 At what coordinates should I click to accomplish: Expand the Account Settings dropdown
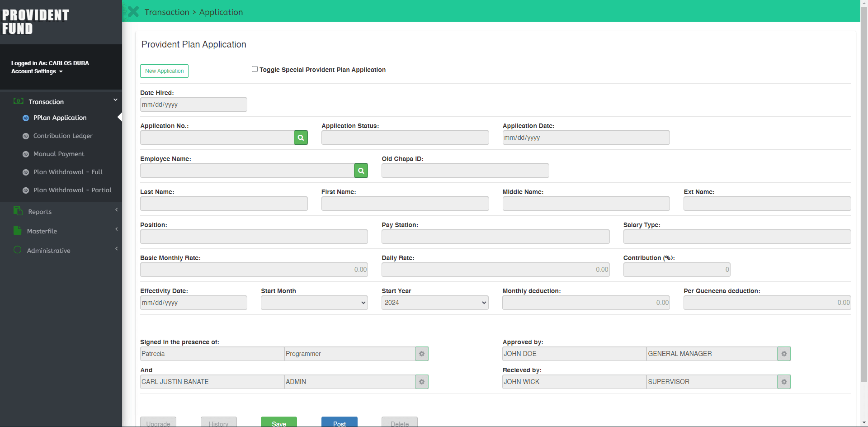click(x=37, y=71)
